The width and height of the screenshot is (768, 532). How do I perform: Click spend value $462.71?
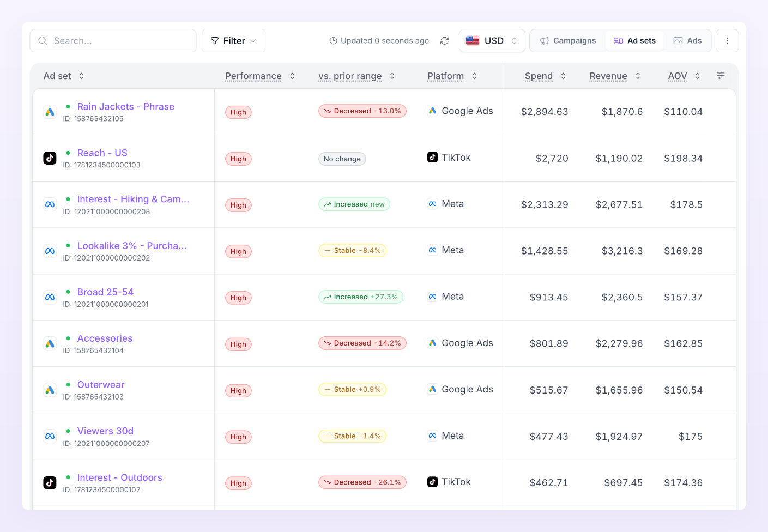point(549,483)
